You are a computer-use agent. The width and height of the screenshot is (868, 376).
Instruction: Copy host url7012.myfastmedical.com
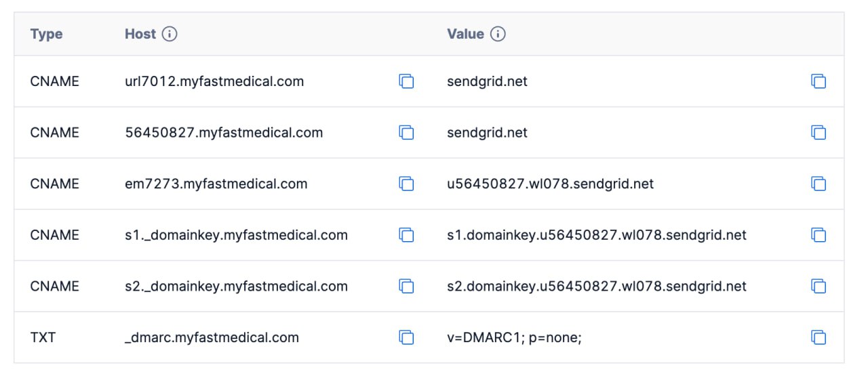[406, 81]
